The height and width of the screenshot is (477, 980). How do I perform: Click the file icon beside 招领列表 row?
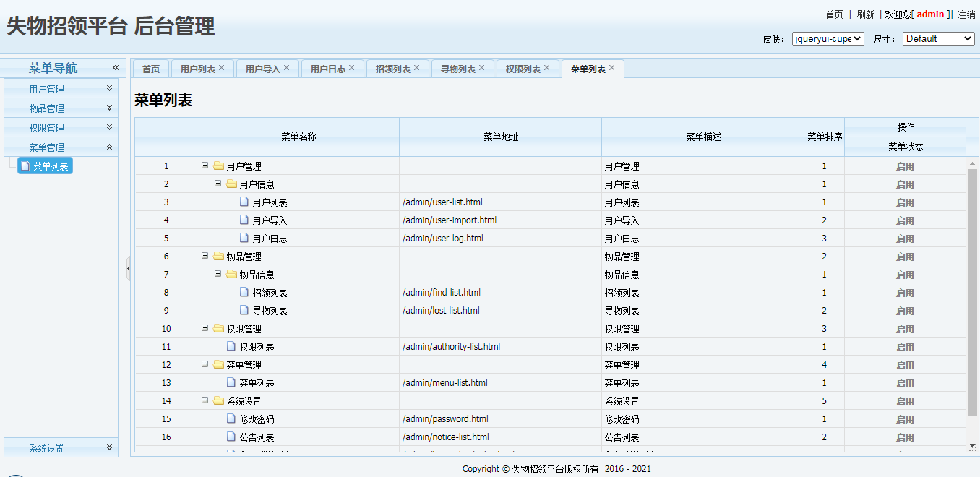[244, 293]
